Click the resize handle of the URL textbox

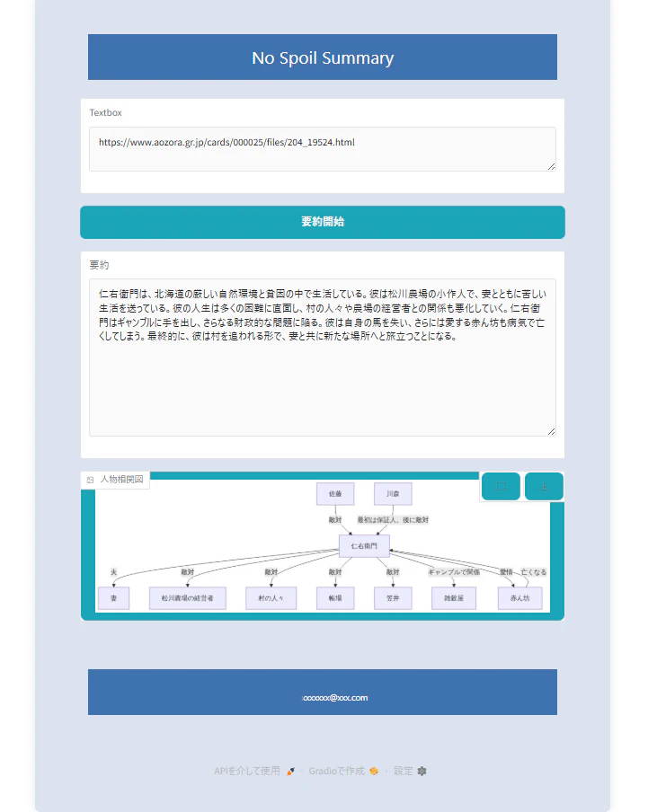click(551, 166)
